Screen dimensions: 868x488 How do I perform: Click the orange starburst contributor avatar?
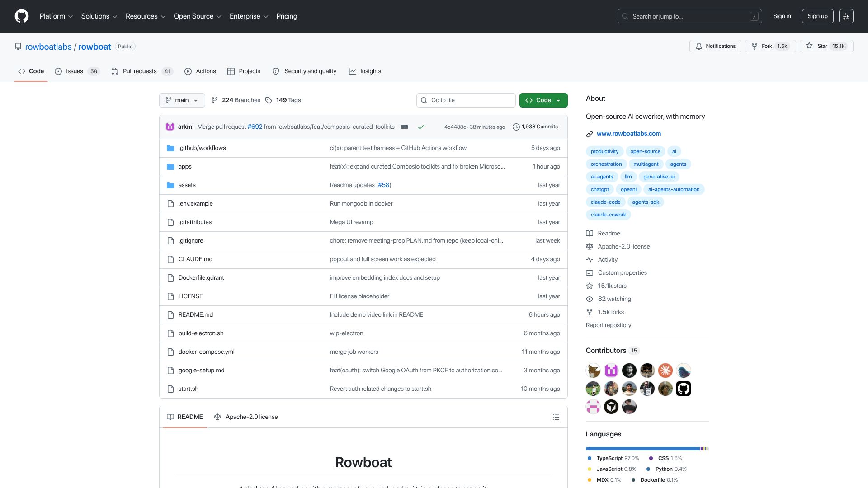(x=665, y=371)
